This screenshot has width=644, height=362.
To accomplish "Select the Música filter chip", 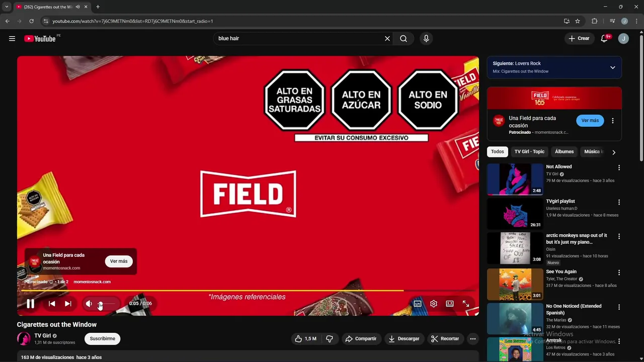I will pyautogui.click(x=593, y=152).
